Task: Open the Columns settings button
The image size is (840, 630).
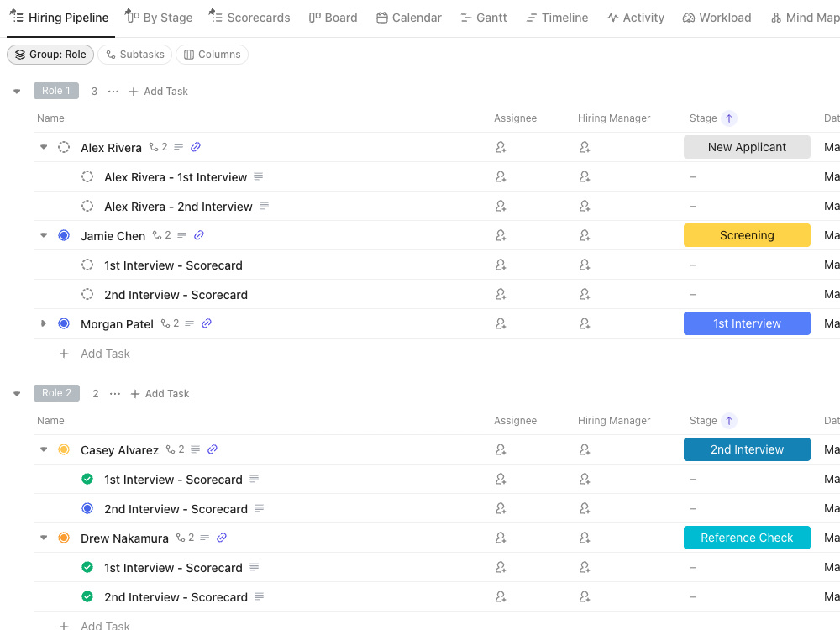Action: tap(213, 55)
